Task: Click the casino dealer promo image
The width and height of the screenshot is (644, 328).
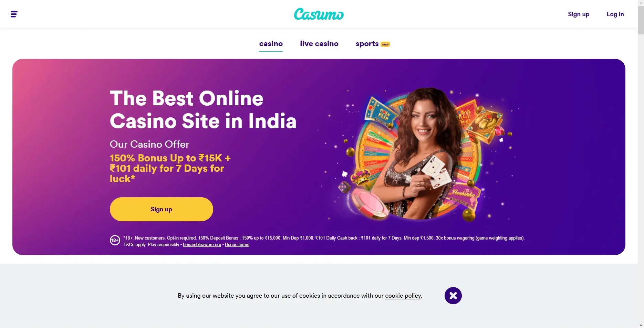Action: (x=420, y=154)
